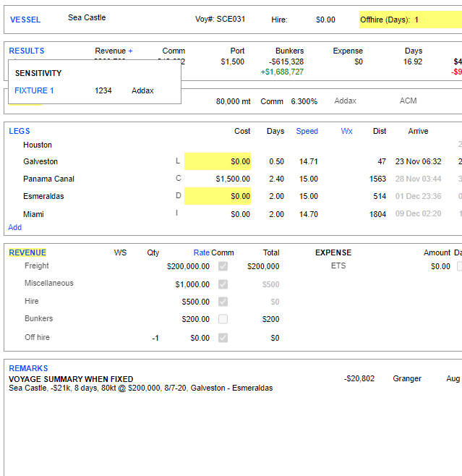Toggle the Freight commission checkbox

pos(223,266)
